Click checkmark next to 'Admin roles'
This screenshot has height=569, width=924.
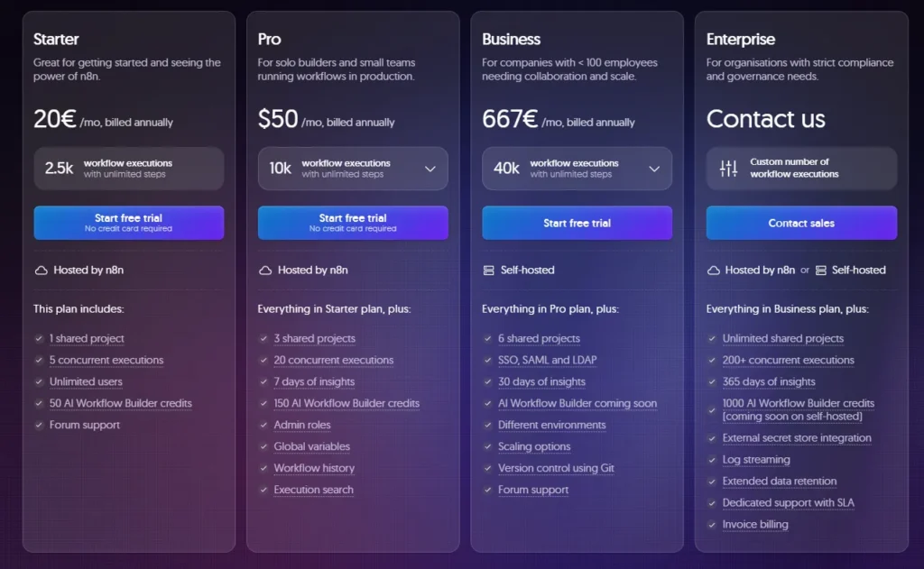pos(263,425)
